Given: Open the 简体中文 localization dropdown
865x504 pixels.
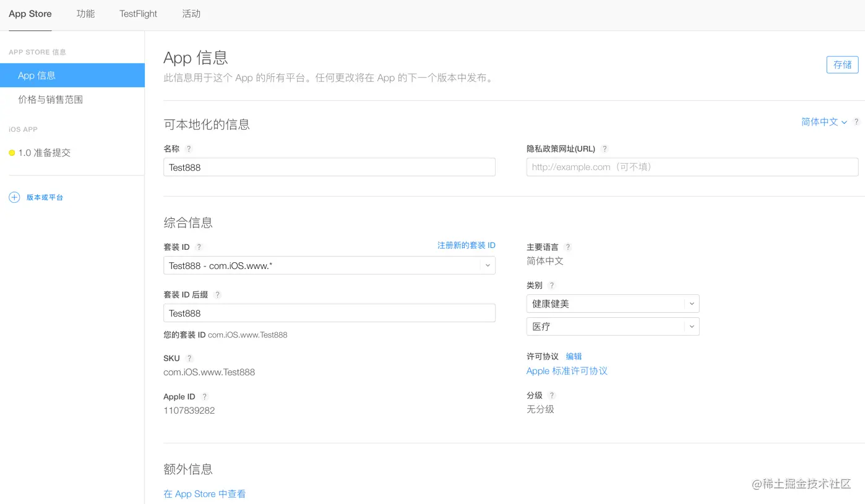Looking at the screenshot, I should point(824,122).
